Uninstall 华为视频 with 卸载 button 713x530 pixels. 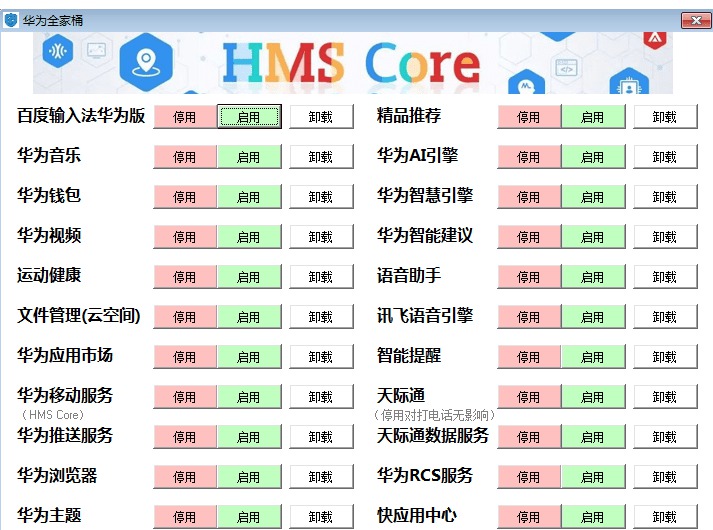(321, 237)
